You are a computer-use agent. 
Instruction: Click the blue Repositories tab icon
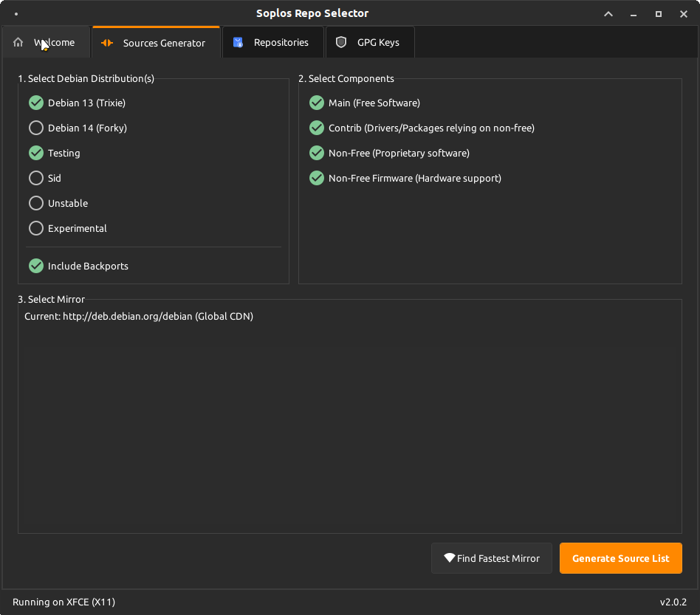(238, 42)
